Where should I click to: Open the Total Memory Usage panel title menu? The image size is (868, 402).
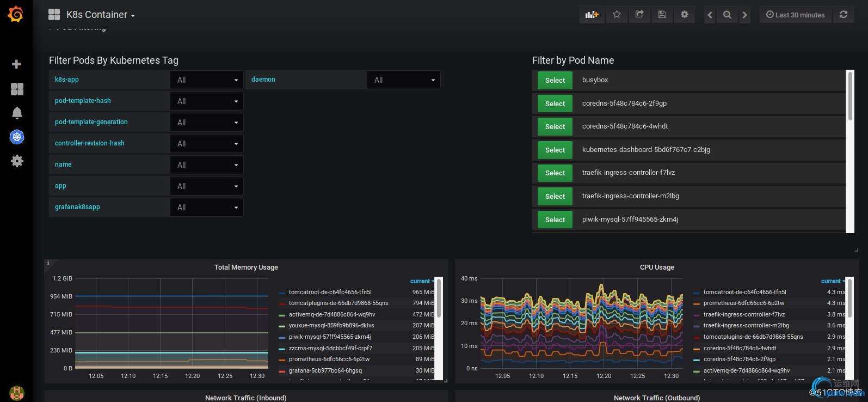[246, 267]
